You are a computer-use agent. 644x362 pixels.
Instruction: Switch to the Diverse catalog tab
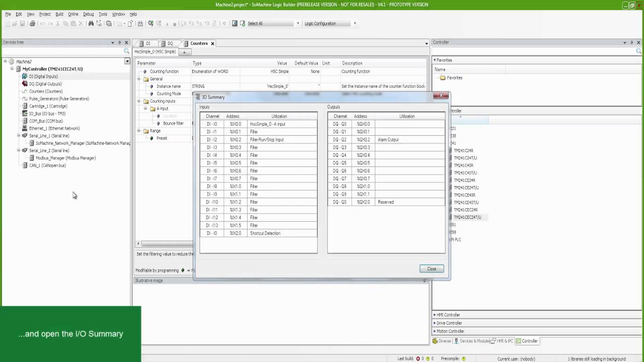click(x=442, y=341)
